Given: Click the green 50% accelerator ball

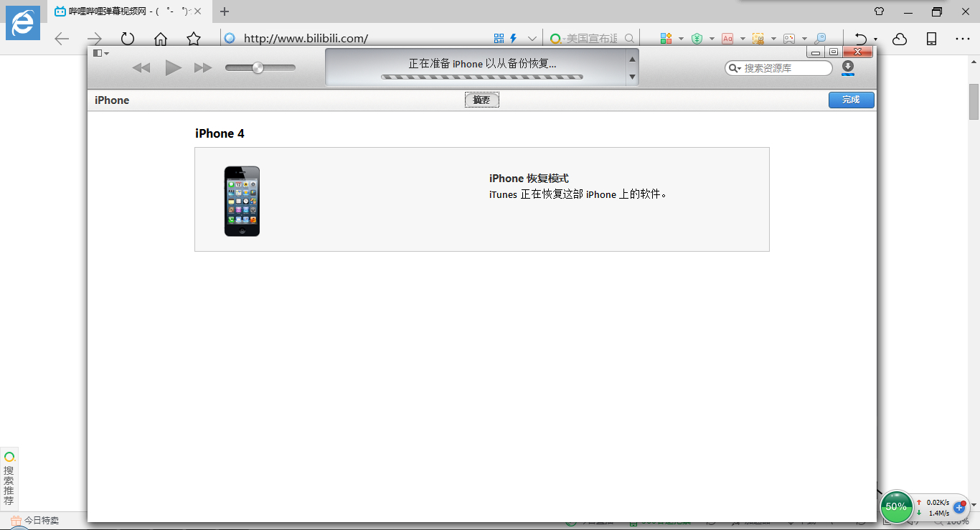Looking at the screenshot, I should [896, 506].
